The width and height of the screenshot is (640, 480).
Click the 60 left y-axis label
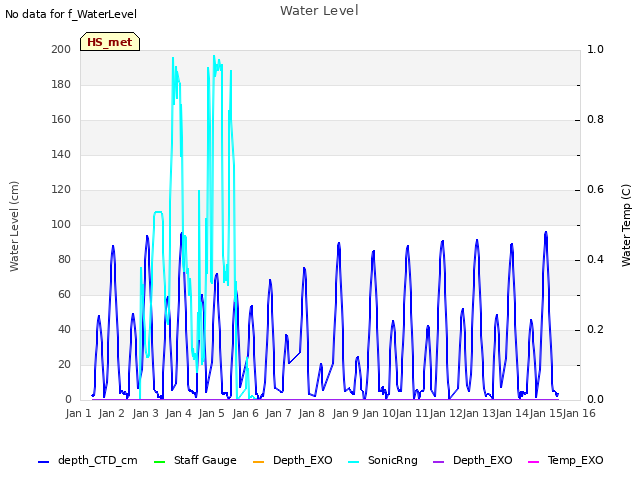coord(64,295)
